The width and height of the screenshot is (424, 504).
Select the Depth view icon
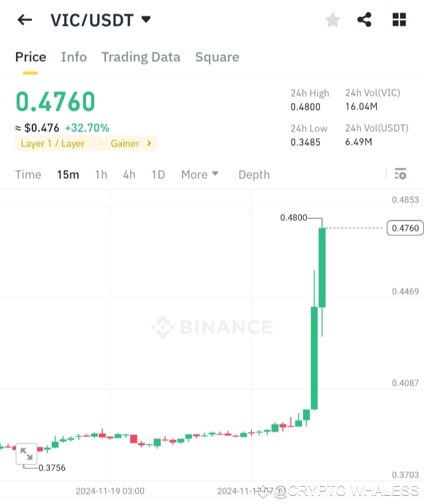pos(254,174)
